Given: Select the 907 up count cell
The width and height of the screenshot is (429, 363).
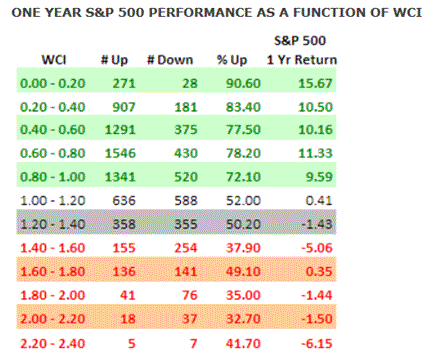Looking at the screenshot, I should [x=124, y=107].
